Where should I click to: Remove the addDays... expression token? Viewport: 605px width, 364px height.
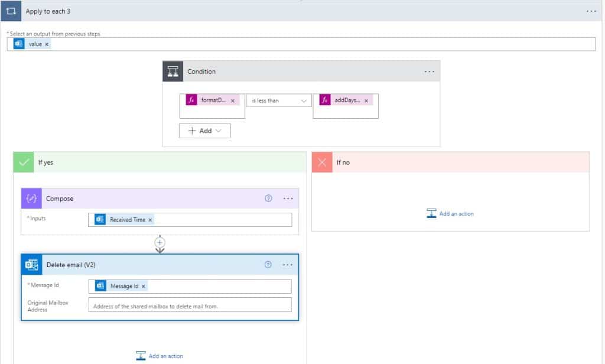(x=366, y=100)
